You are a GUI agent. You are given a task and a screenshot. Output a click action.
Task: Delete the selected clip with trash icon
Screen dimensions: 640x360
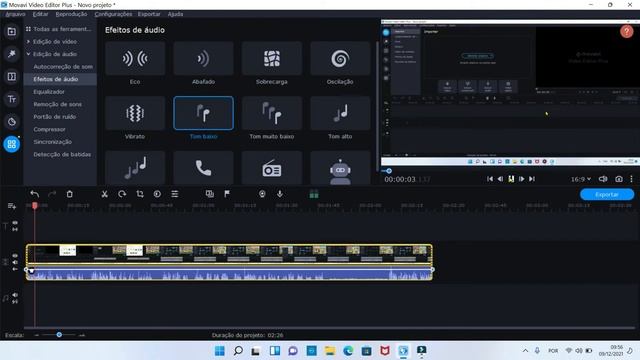tap(69, 194)
